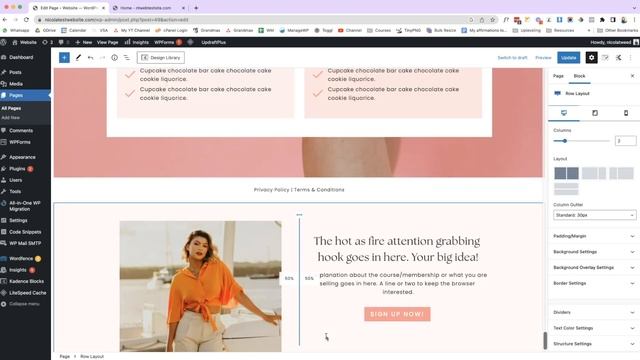The height and width of the screenshot is (360, 640).
Task: Open the New item in admin bar
Action: pyautogui.click(x=84, y=42)
